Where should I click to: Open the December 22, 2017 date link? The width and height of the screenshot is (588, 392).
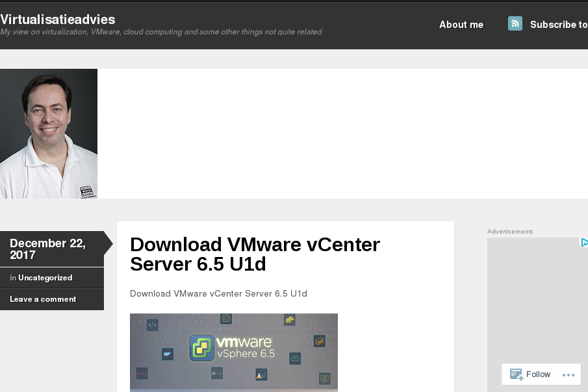click(47, 249)
